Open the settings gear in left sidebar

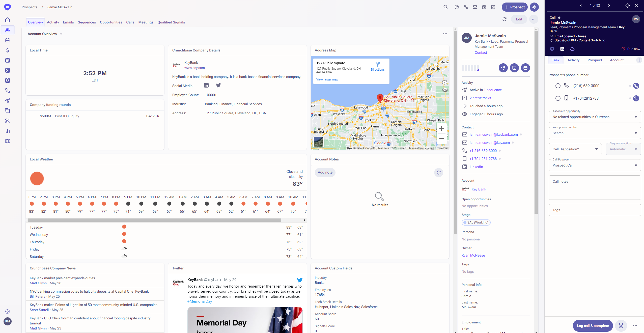tap(8, 312)
